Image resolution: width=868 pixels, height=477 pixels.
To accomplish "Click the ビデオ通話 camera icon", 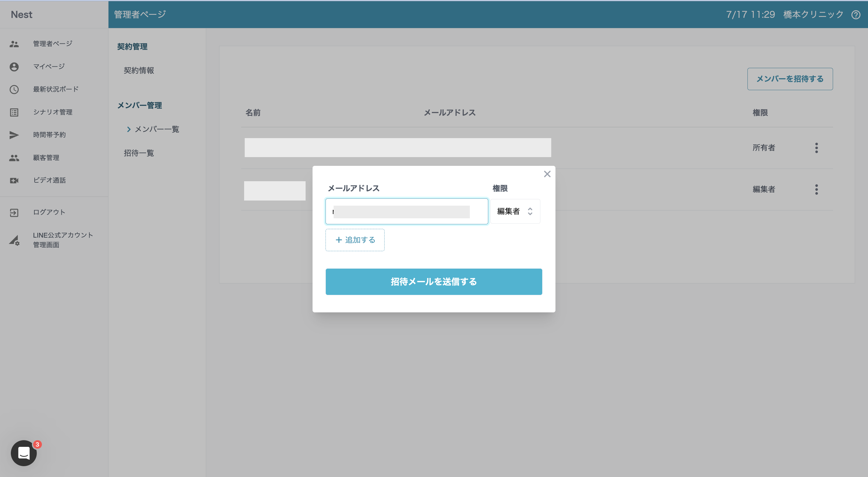I will (14, 180).
